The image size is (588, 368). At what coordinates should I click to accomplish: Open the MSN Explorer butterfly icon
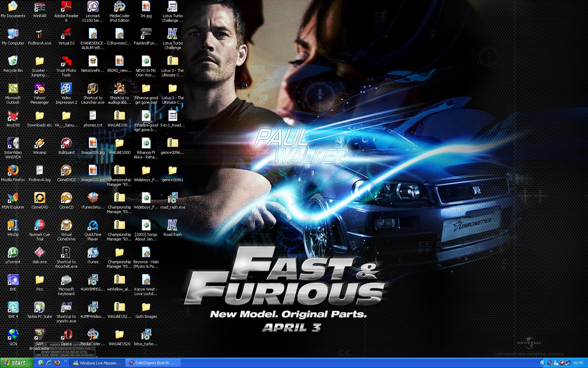(13, 201)
